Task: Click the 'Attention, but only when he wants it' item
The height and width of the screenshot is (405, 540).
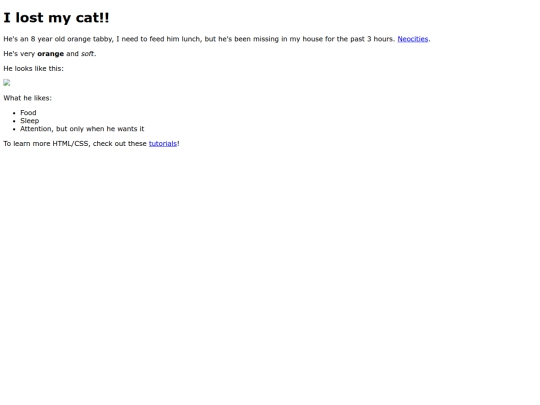Action: [82, 129]
